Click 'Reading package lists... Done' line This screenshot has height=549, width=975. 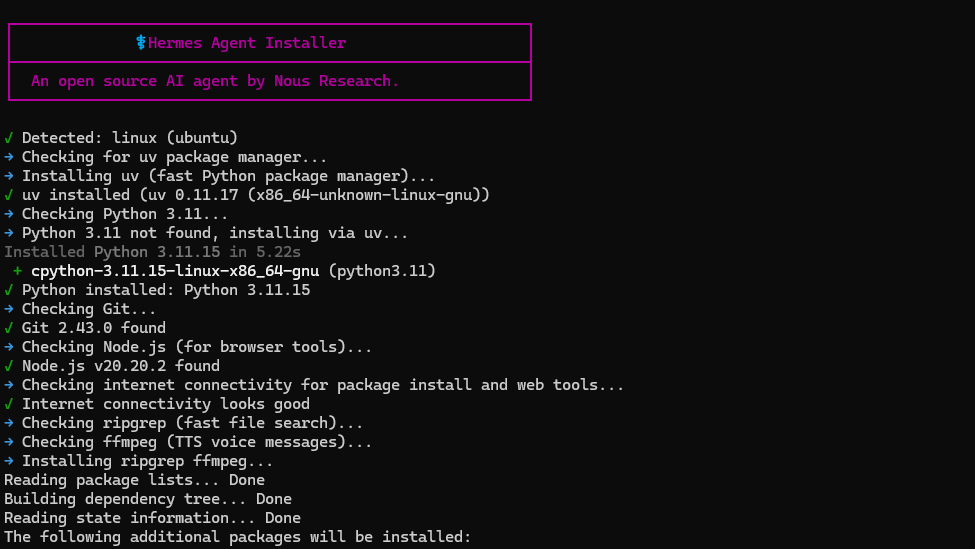134,480
